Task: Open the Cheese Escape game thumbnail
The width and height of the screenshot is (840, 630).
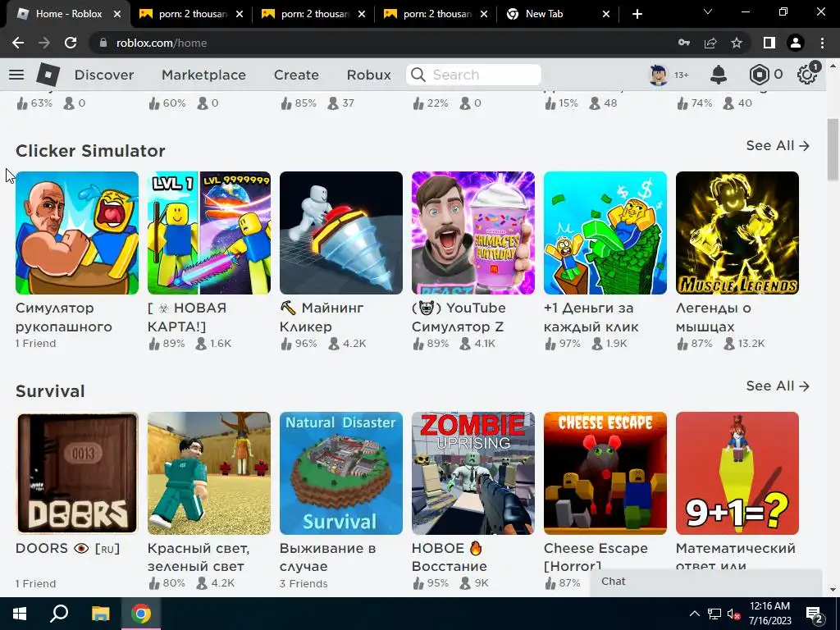Action: click(x=605, y=473)
